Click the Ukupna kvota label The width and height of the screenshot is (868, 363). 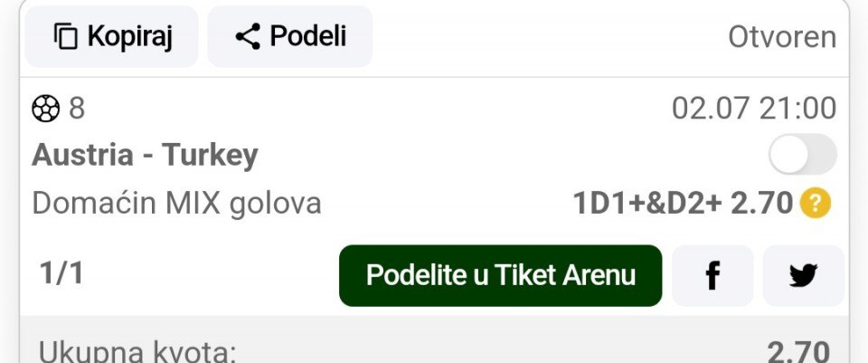coord(137,351)
